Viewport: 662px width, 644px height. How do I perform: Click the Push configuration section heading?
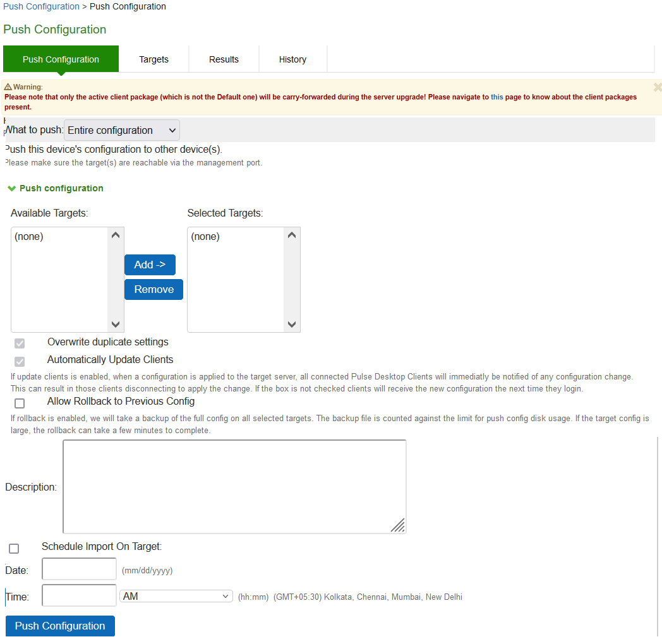[x=61, y=188]
